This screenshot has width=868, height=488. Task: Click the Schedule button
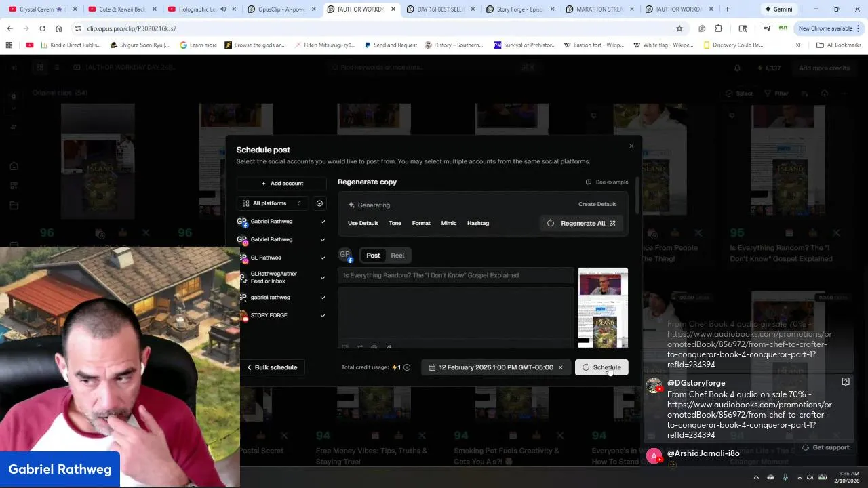pos(601,367)
